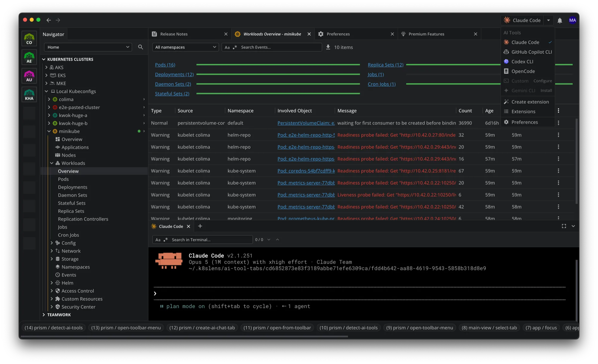Close the Premium Features tab
The image size is (598, 364).
click(475, 34)
